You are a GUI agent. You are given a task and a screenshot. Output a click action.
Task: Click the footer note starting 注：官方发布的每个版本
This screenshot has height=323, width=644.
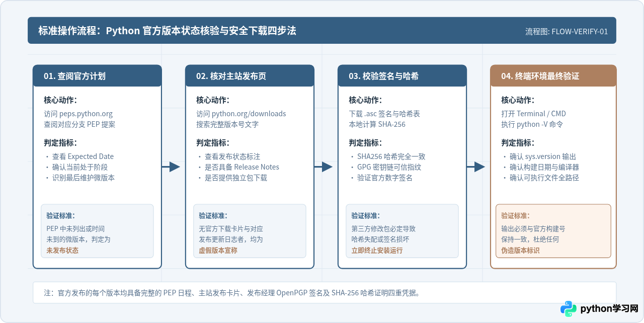tap(232, 293)
